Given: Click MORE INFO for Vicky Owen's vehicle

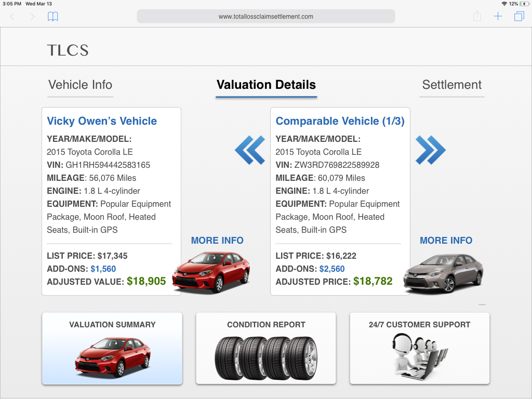Looking at the screenshot, I should pyautogui.click(x=217, y=240).
